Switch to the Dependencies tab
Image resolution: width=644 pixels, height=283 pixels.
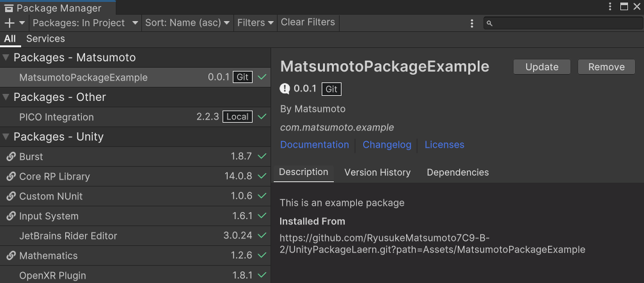(457, 172)
